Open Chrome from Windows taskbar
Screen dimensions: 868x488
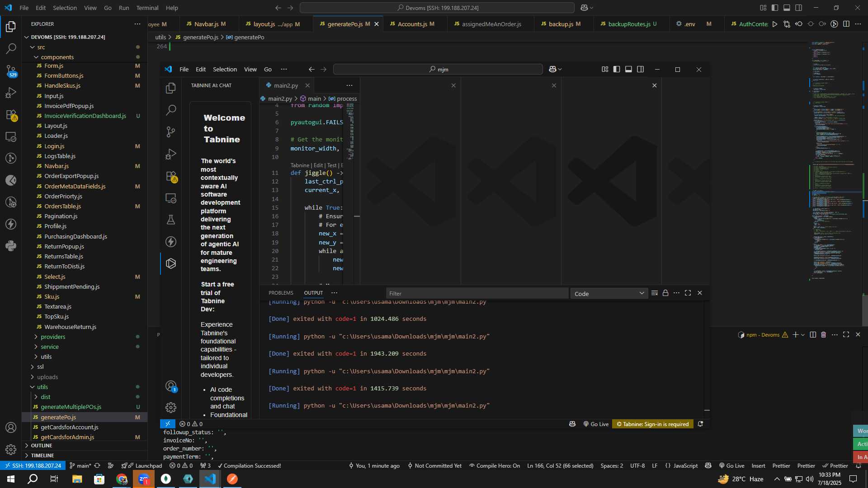click(122, 479)
